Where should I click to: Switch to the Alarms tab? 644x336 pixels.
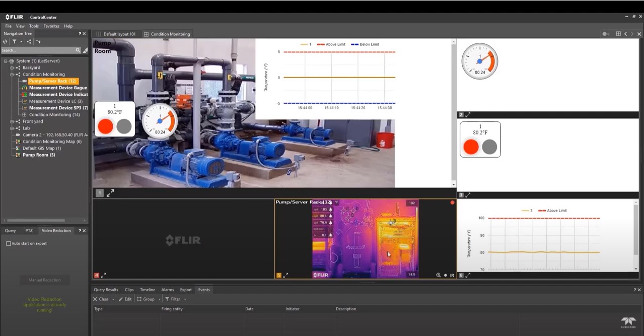[168, 290]
